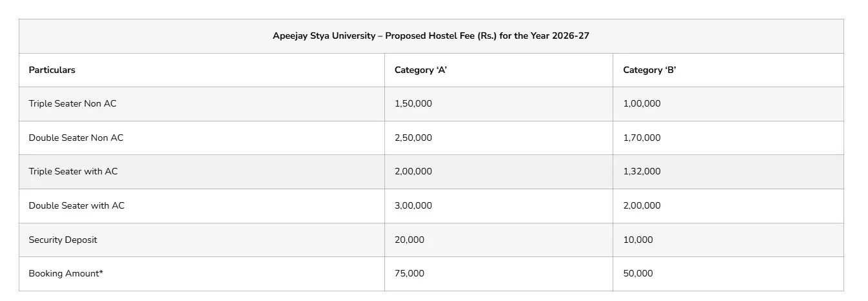Click Category B Booking Amount 50,000
868x301 pixels.
click(x=637, y=273)
